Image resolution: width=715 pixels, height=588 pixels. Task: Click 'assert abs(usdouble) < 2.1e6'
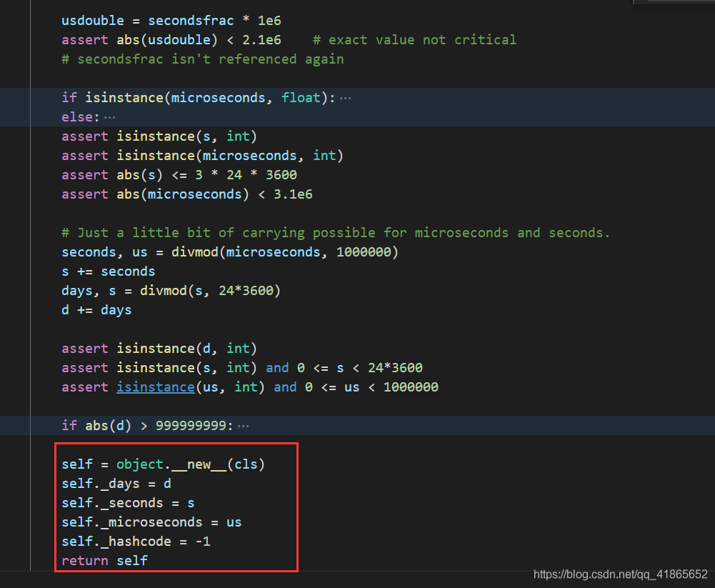coord(171,40)
